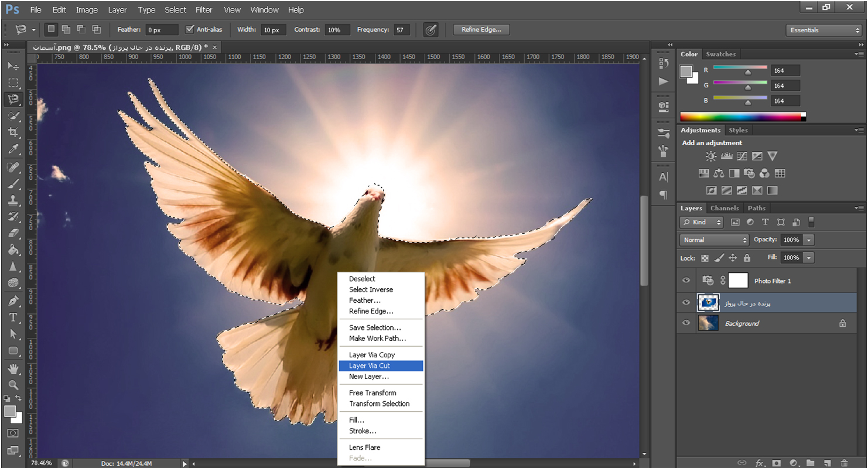Add a Brightness/Contrast adjustment
This screenshot has height=468, width=868.
[711, 156]
